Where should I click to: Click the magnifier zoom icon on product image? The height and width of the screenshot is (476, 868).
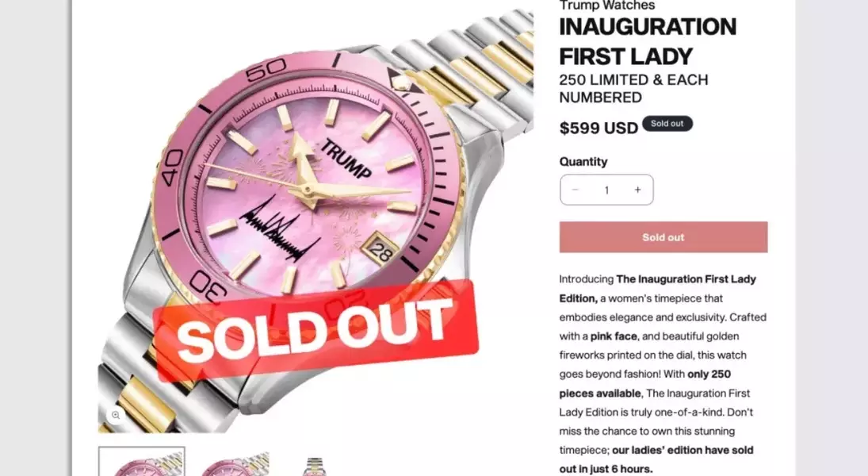(116, 414)
